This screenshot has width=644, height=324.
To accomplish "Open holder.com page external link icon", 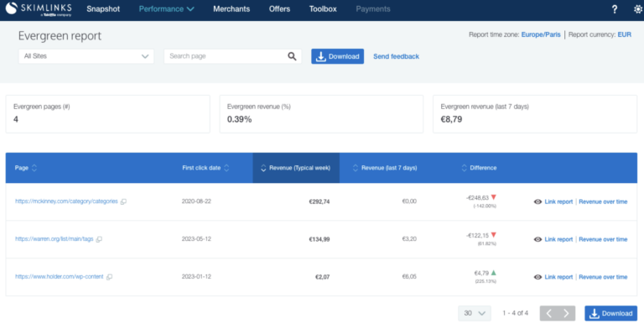I will tap(109, 277).
